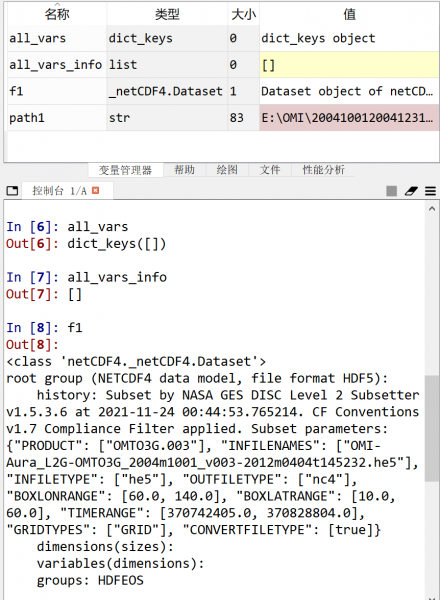Click the 值 column header

click(349, 14)
